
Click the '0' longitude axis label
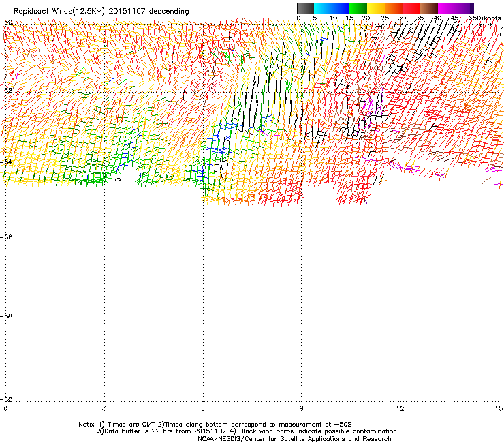(5, 408)
